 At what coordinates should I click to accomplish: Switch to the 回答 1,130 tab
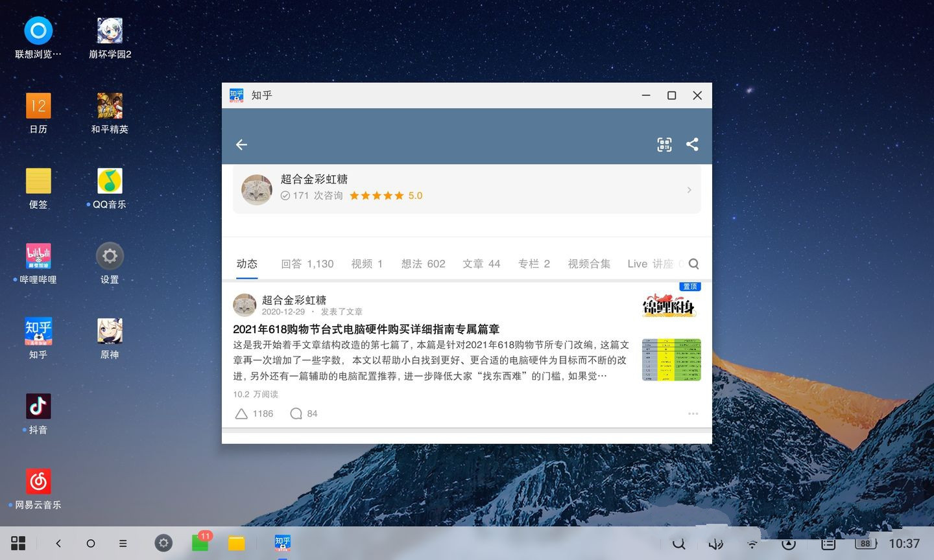(x=307, y=264)
